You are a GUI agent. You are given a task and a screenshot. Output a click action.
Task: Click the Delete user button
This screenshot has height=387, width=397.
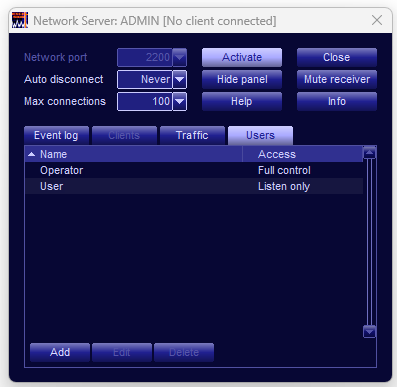click(184, 352)
